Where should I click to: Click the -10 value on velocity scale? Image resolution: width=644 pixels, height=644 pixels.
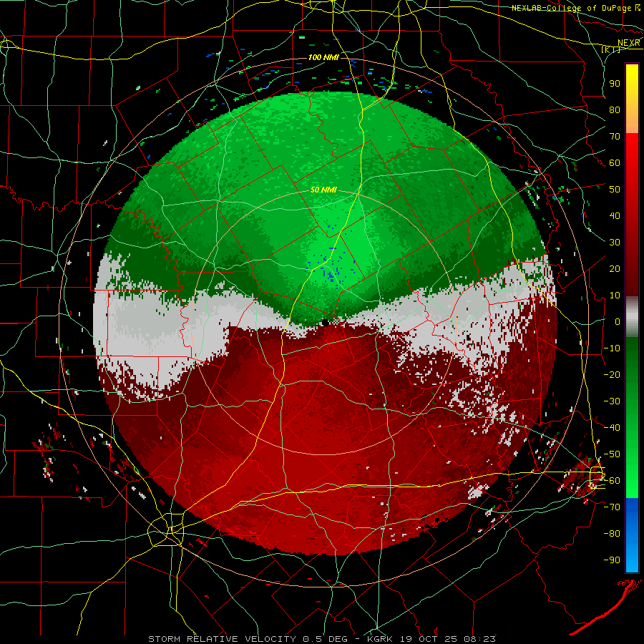[612, 348]
